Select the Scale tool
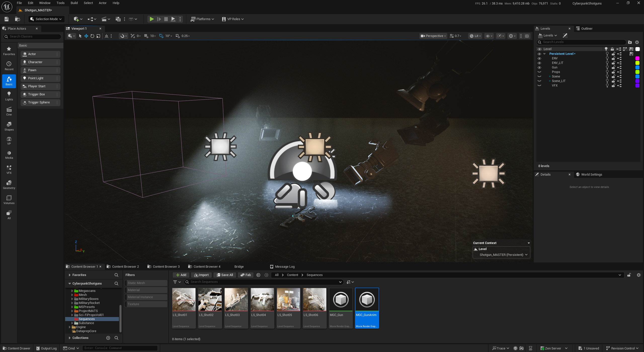The height and width of the screenshot is (352, 644). click(98, 36)
